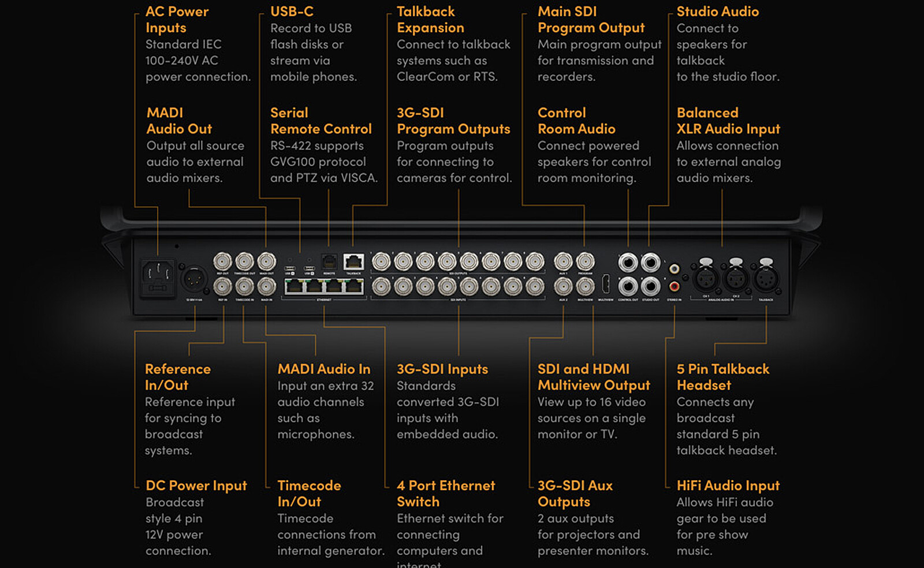Click the Balanced XLR Audio Input label
Image resolution: width=924 pixels, height=568 pixels.
728,121
